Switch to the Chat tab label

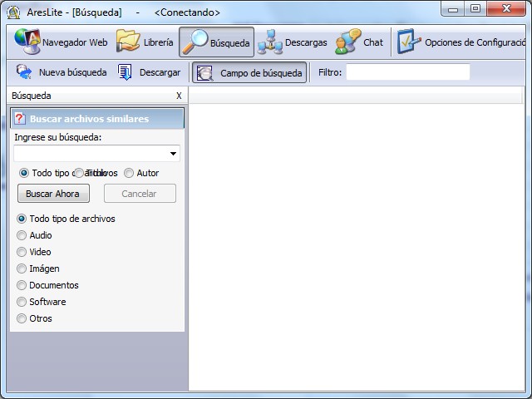tap(373, 42)
